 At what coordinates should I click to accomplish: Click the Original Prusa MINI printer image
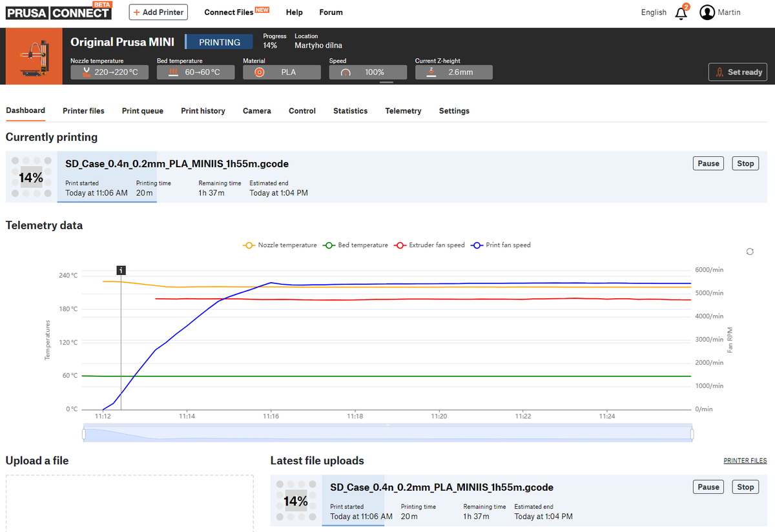tap(34, 56)
